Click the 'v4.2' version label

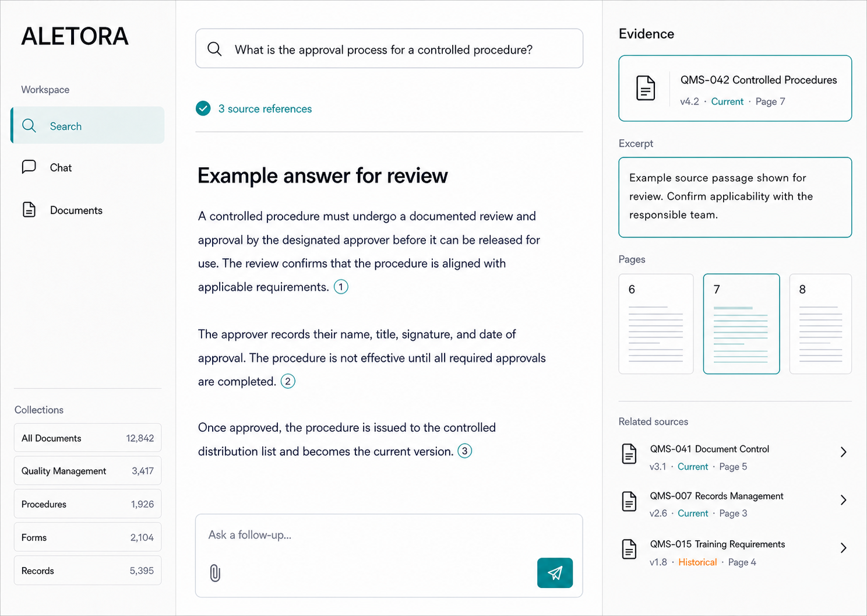689,101
